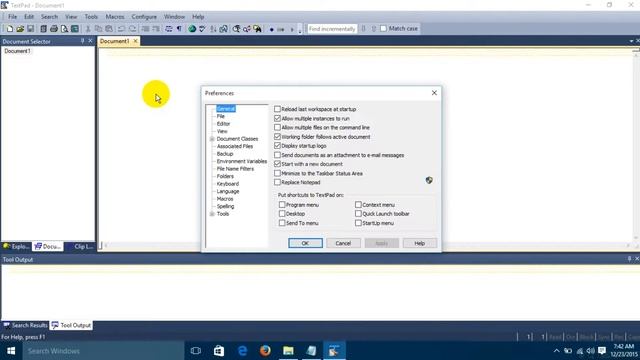This screenshot has height=360, width=640.
Task: Click shield icon beside Replace Notepad
Action: pyautogui.click(x=429, y=180)
